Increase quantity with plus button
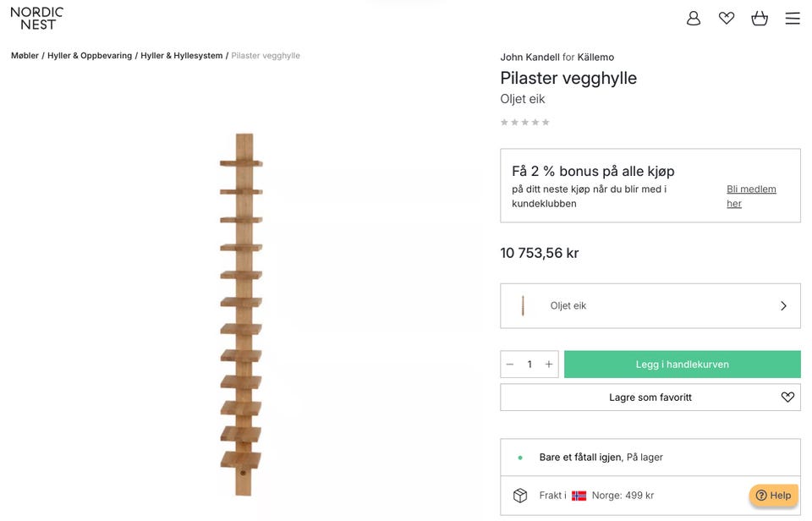This screenshot has height=521, width=812. click(549, 365)
